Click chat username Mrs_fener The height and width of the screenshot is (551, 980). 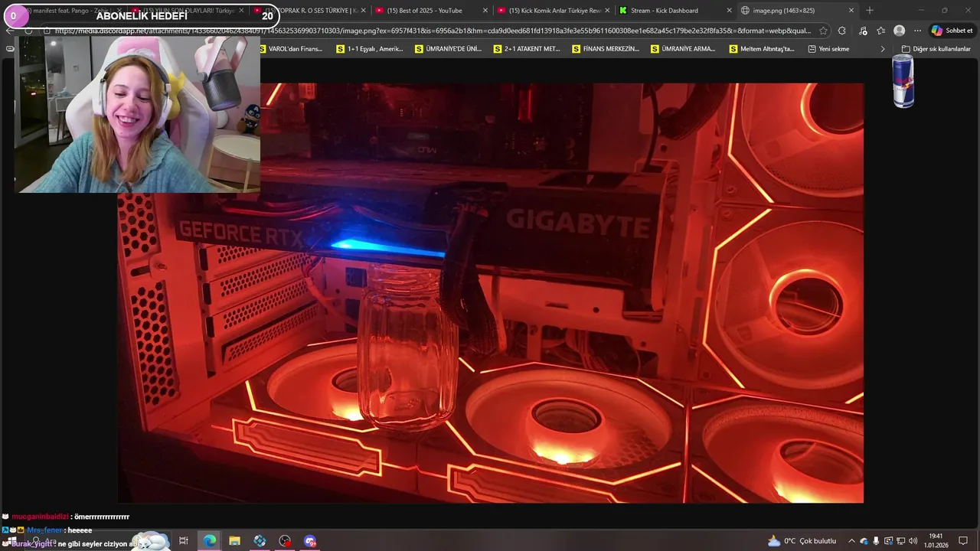[45, 530]
